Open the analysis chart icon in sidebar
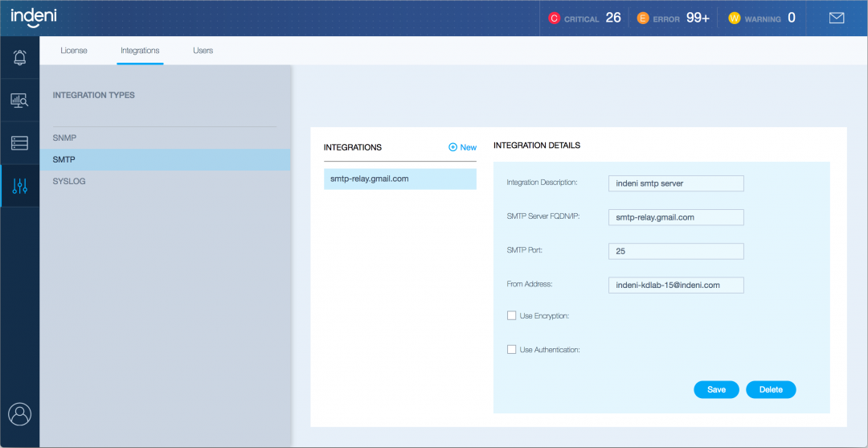 pyautogui.click(x=19, y=101)
